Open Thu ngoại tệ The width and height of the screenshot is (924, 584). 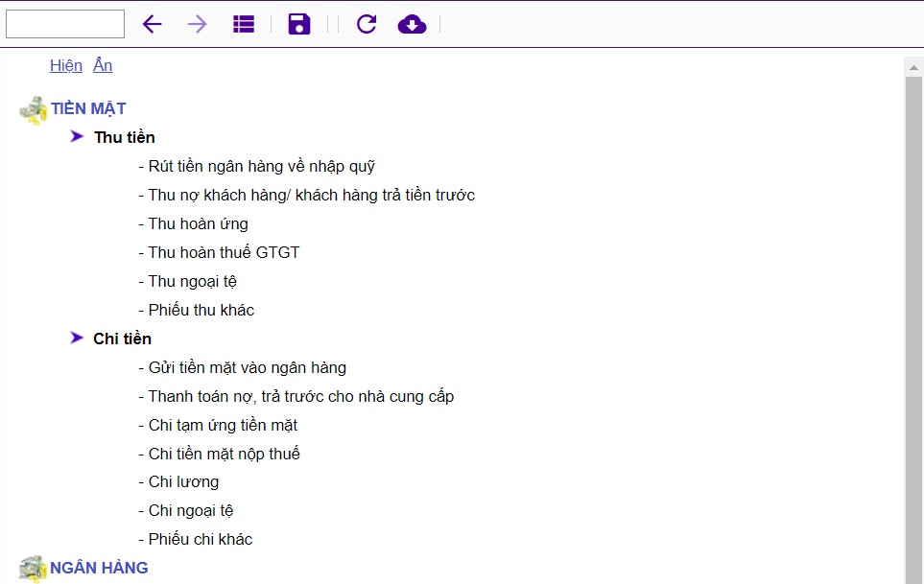point(192,281)
